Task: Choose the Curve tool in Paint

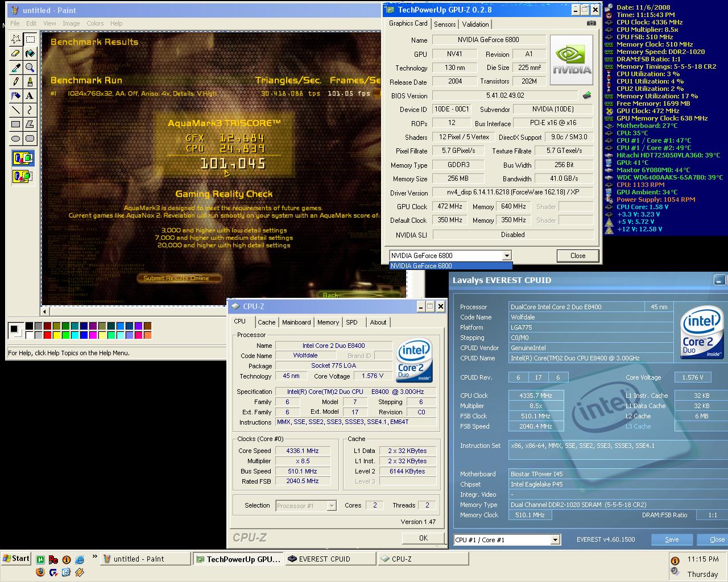Action: coord(30,110)
